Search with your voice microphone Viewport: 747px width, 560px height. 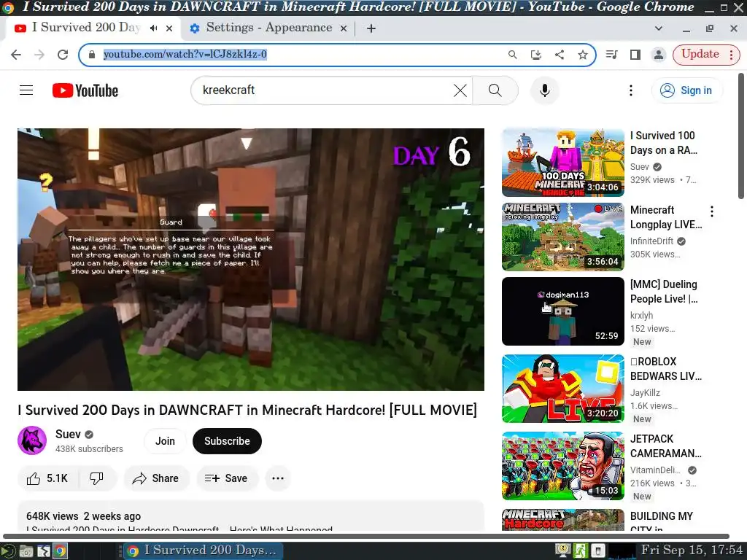pos(544,90)
